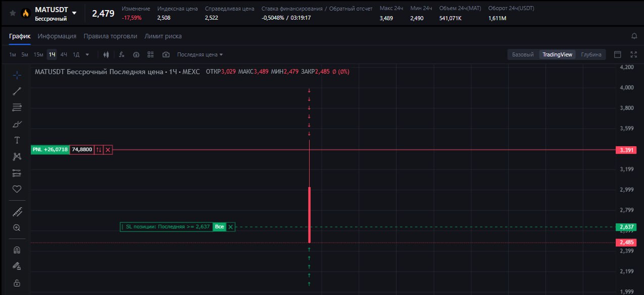Select the 1м timeframe
Screen dimensions: 644x295
(x=13, y=54)
